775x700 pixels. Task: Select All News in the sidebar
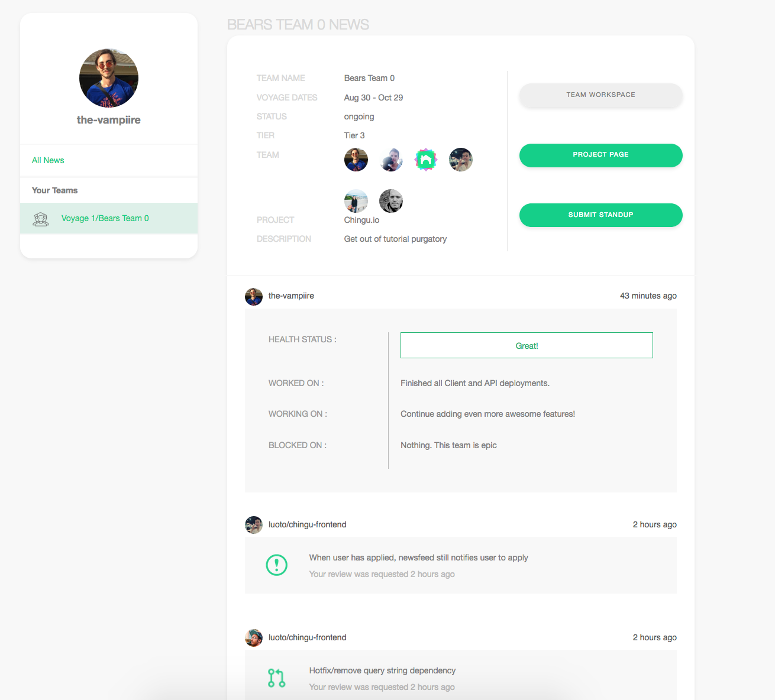48,160
